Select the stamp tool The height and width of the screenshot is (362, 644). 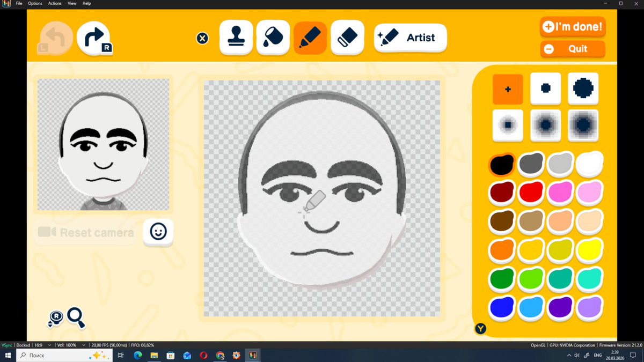point(236,38)
